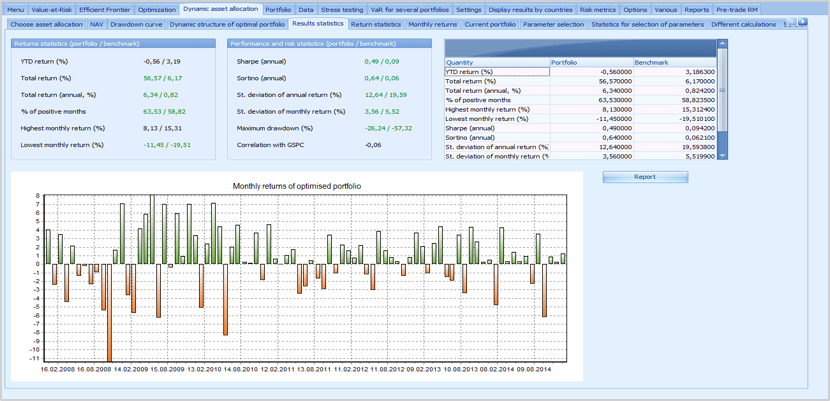Click benchmark value 3,186300 cell
This screenshot has height=401, width=830.
(675, 72)
